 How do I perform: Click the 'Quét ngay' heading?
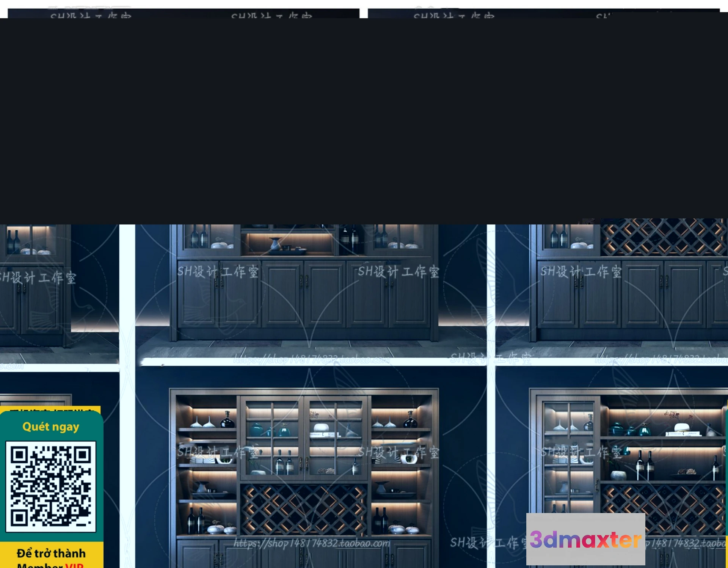click(51, 427)
